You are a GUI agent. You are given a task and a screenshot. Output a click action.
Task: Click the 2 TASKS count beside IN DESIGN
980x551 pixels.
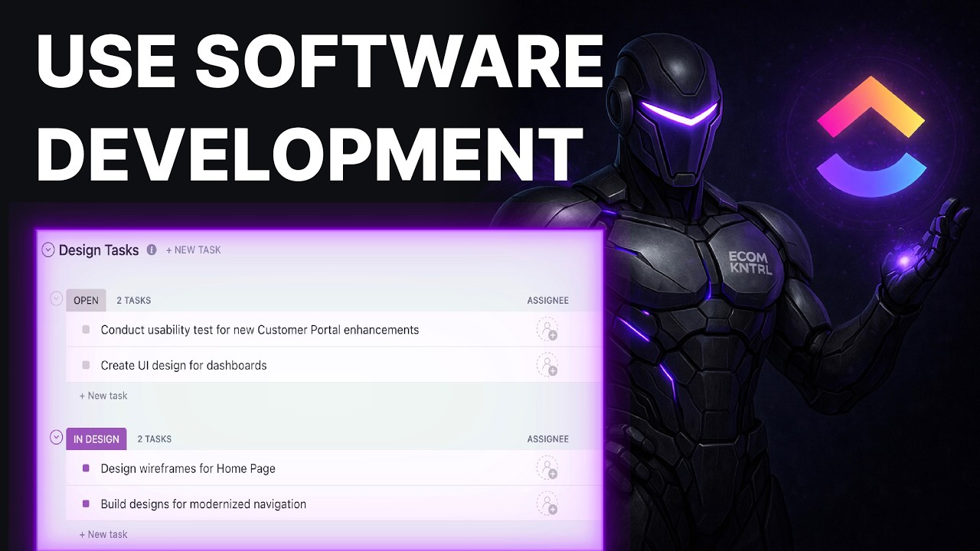(155, 439)
